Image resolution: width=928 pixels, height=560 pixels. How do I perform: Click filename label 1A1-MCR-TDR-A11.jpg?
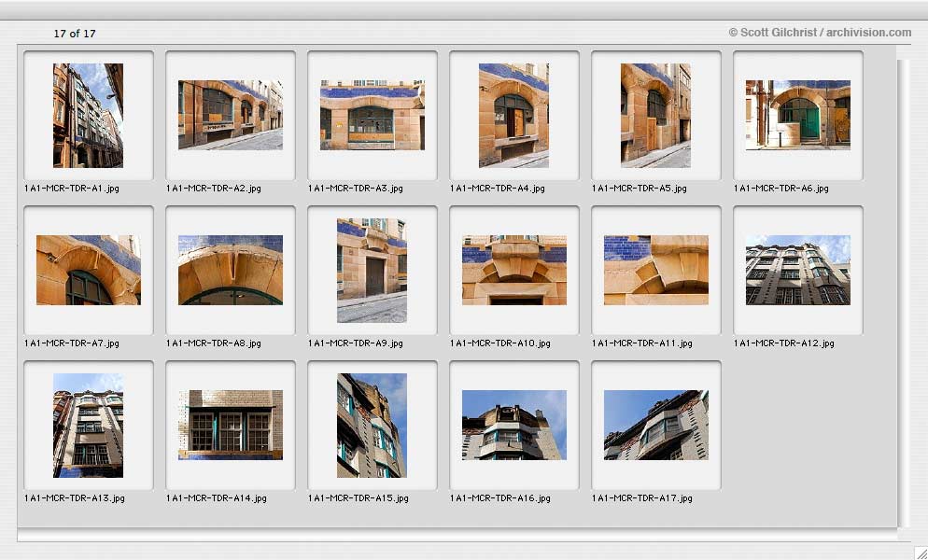[642, 343]
